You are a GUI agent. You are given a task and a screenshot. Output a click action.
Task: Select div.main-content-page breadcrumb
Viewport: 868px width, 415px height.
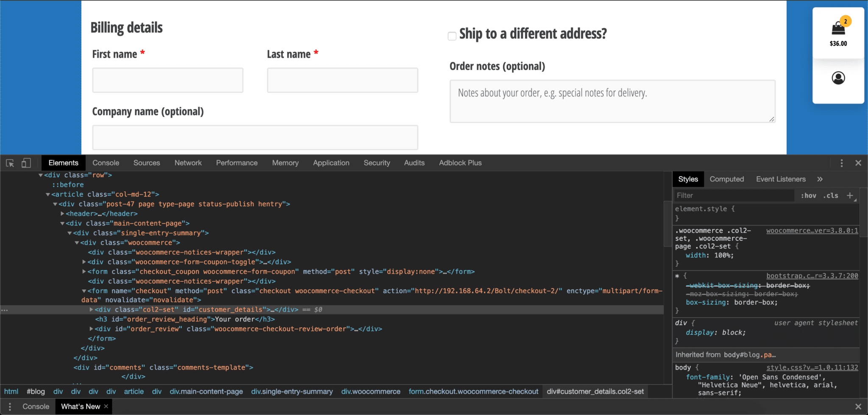pos(206,392)
